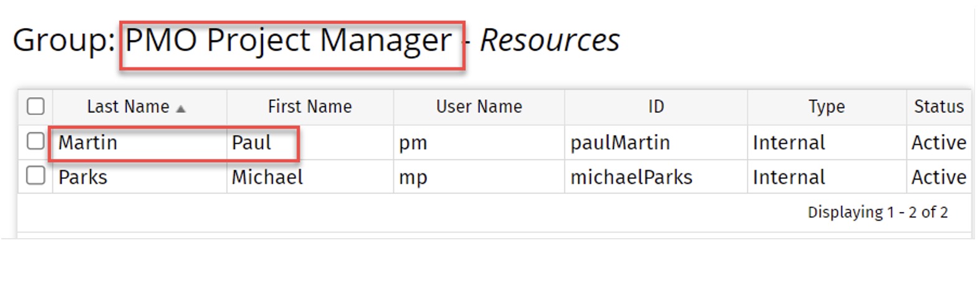Screen dimensions: 980x283
Task: Check the box for the Martin row
Action: [x=36, y=141]
